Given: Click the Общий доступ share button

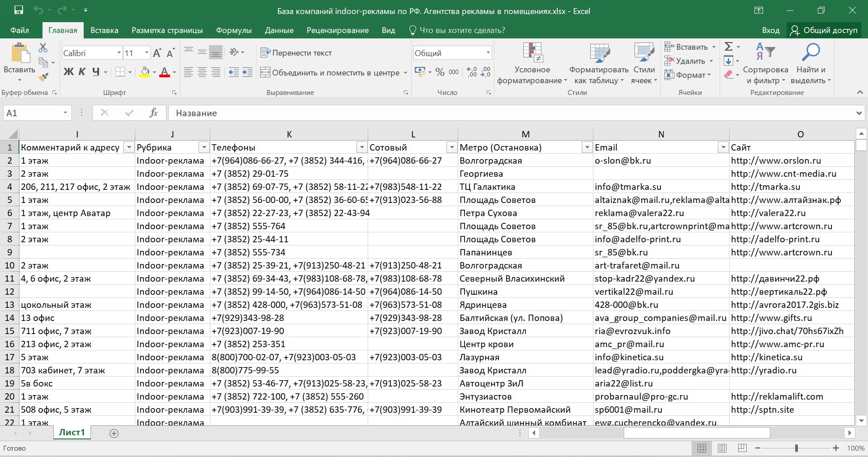Looking at the screenshot, I should click(x=824, y=30).
